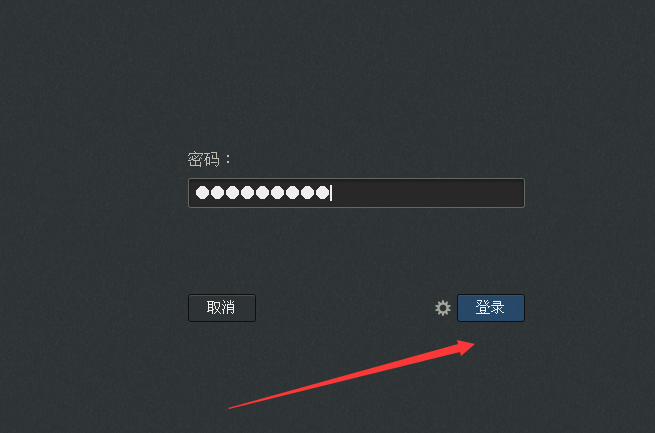Expand the session chooser gear menu
655x433 pixels.
[443, 308]
